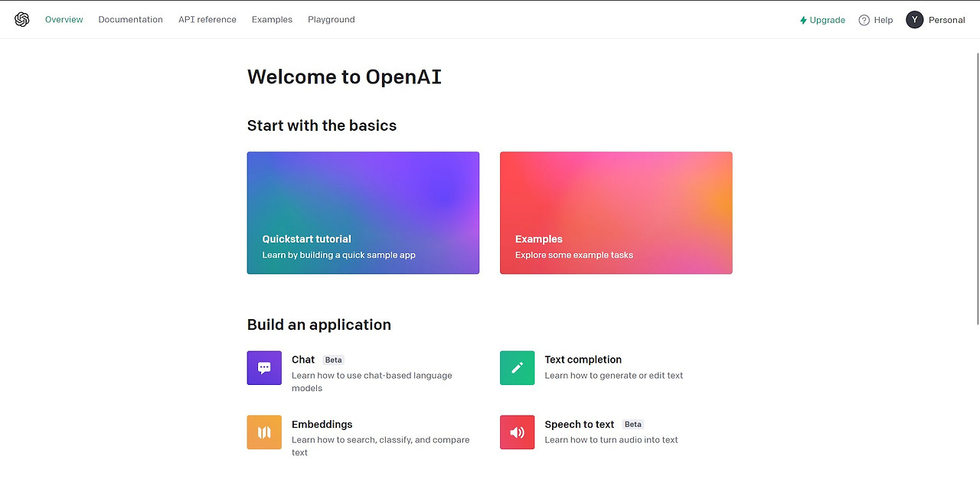The width and height of the screenshot is (980, 479).
Task: Open the Quickstart tutorial card
Action: [x=363, y=213]
